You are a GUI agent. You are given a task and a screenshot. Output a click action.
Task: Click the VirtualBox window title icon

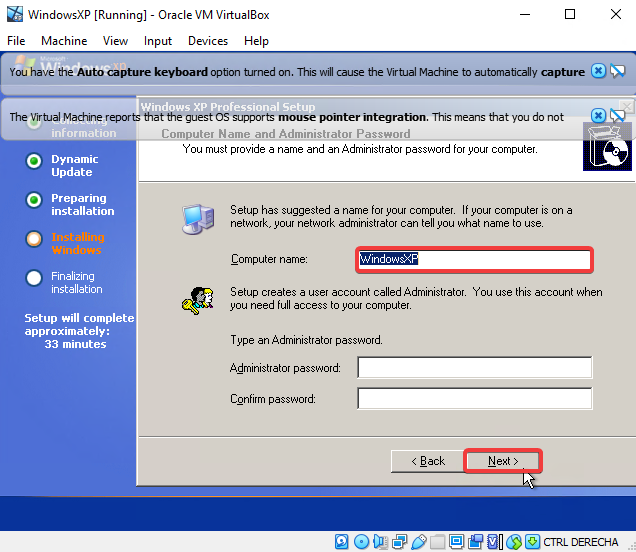[15, 14]
